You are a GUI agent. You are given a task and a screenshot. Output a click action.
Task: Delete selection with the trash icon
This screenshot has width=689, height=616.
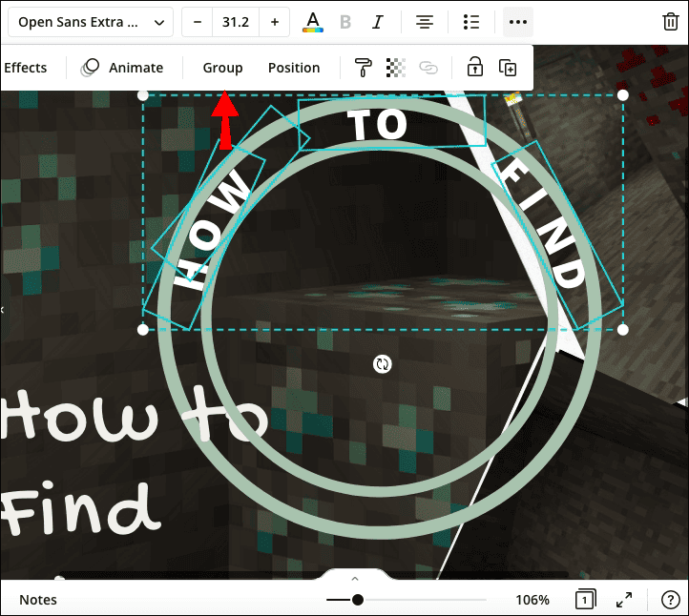tap(670, 22)
